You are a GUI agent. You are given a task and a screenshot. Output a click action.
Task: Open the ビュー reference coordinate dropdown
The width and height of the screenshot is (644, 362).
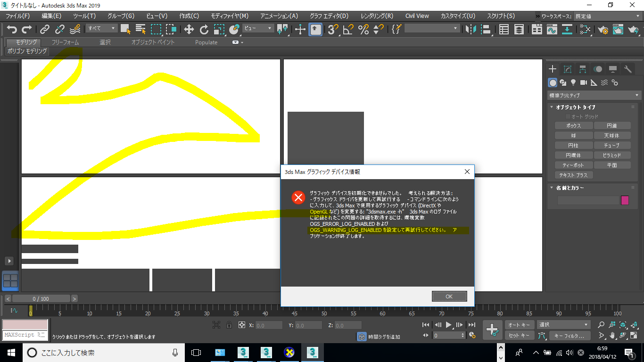click(x=258, y=28)
